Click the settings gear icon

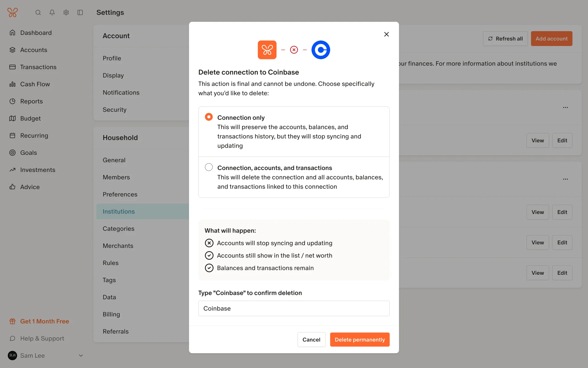(66, 13)
